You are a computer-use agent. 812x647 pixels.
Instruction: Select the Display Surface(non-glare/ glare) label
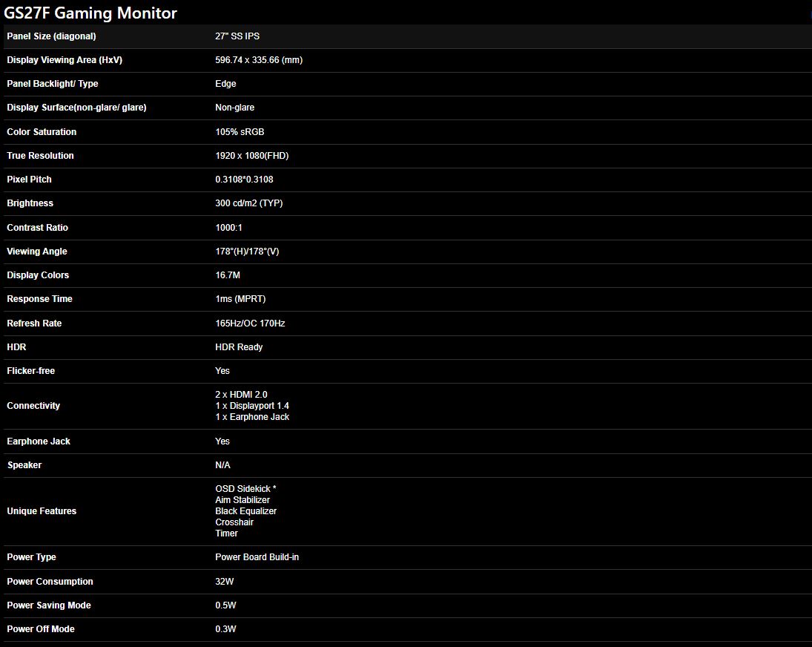pos(76,108)
